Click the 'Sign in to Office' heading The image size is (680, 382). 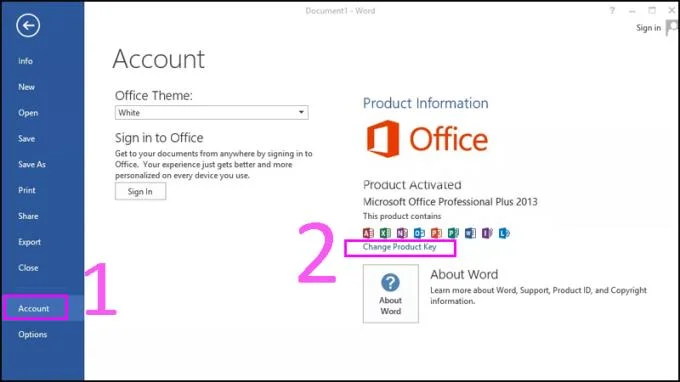pyautogui.click(x=159, y=138)
